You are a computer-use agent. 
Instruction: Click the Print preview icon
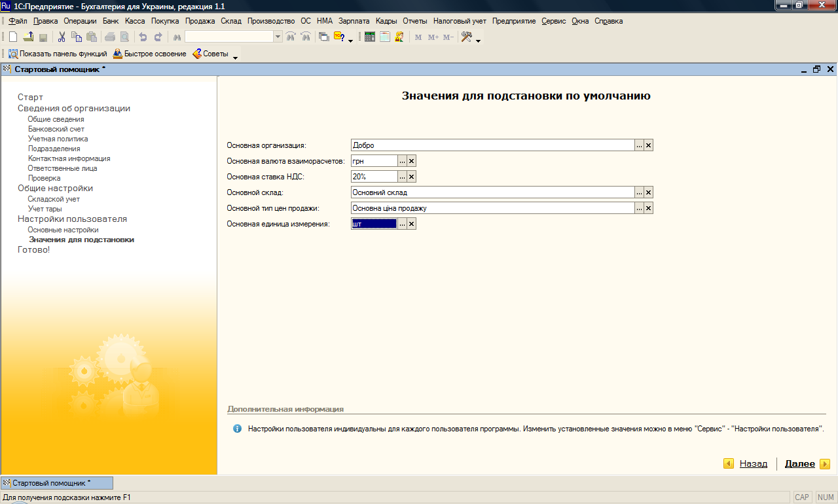pyautogui.click(x=124, y=37)
